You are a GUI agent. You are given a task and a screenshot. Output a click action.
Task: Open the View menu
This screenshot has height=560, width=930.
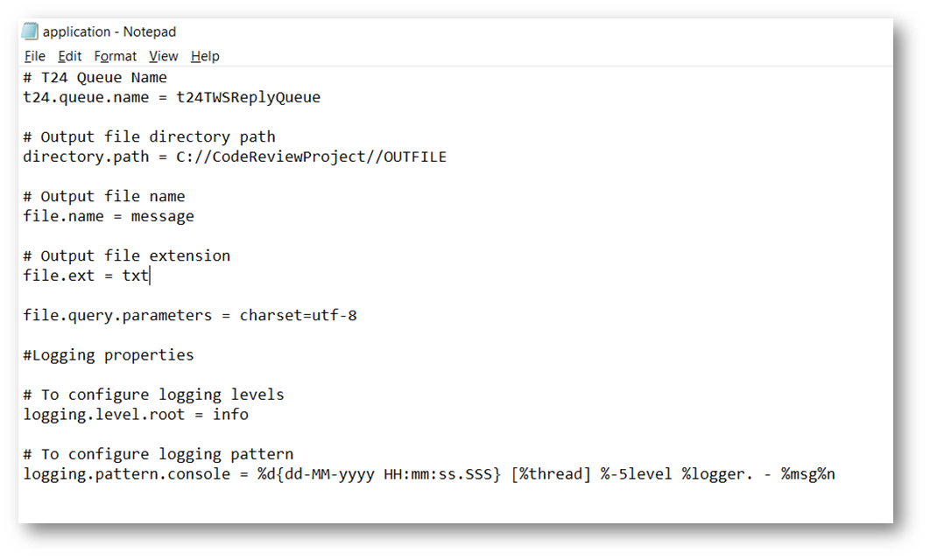tap(163, 56)
